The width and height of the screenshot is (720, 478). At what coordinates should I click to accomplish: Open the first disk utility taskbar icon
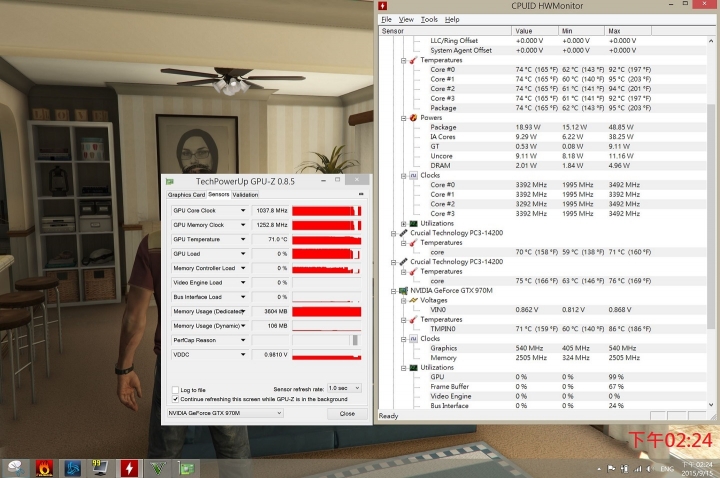[15, 468]
